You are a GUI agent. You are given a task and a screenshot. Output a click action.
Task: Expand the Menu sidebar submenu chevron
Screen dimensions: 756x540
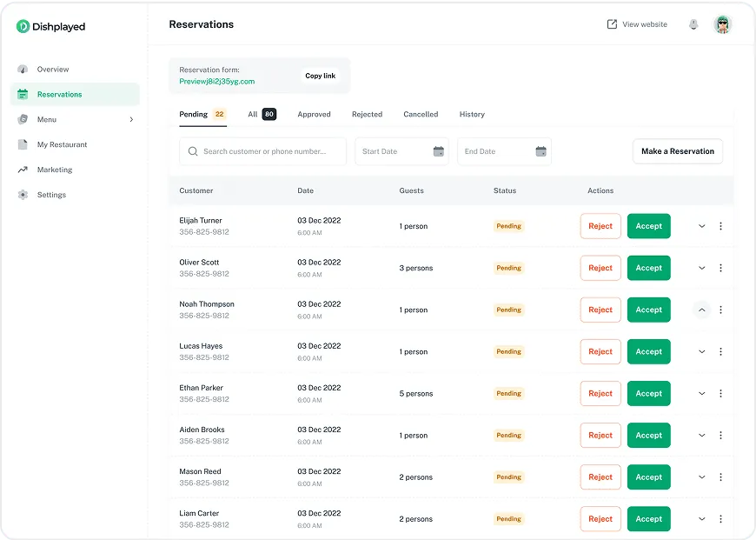click(x=131, y=120)
